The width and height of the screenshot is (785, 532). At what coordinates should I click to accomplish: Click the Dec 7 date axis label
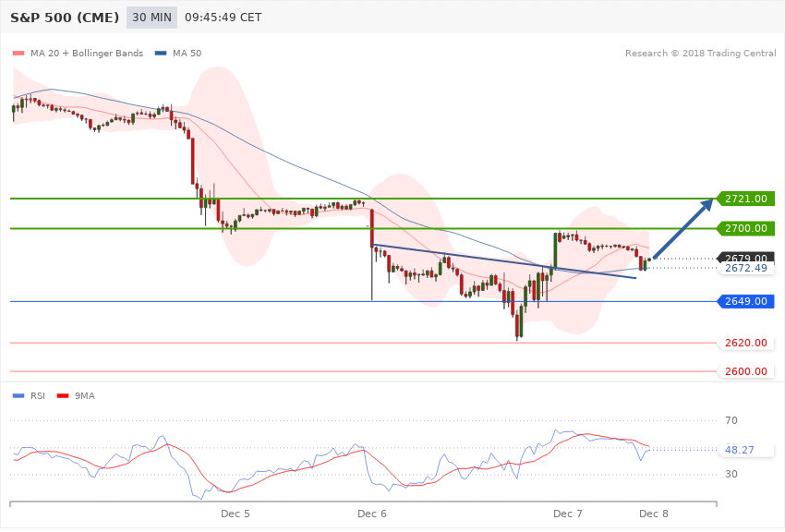(568, 514)
